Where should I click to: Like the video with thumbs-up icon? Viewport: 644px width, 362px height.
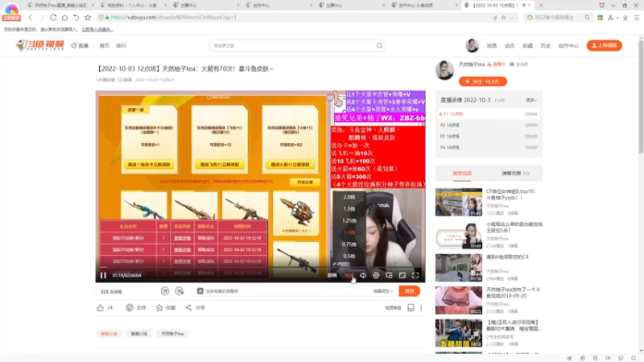[x=100, y=308]
